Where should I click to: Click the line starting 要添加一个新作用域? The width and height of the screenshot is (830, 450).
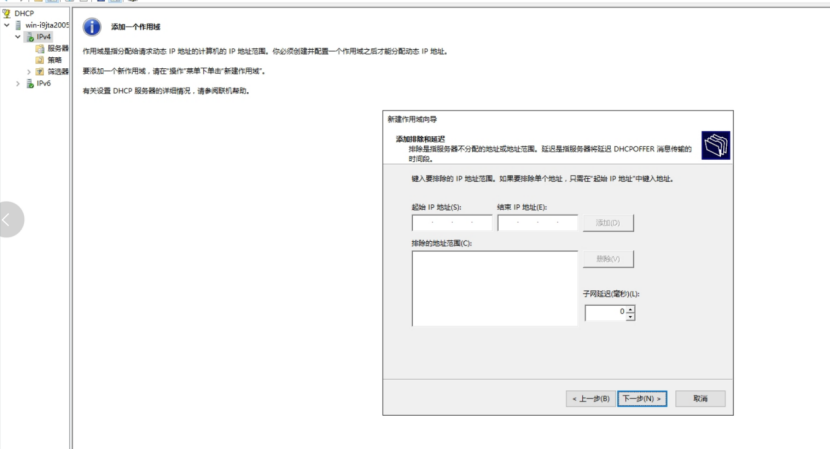click(x=174, y=71)
